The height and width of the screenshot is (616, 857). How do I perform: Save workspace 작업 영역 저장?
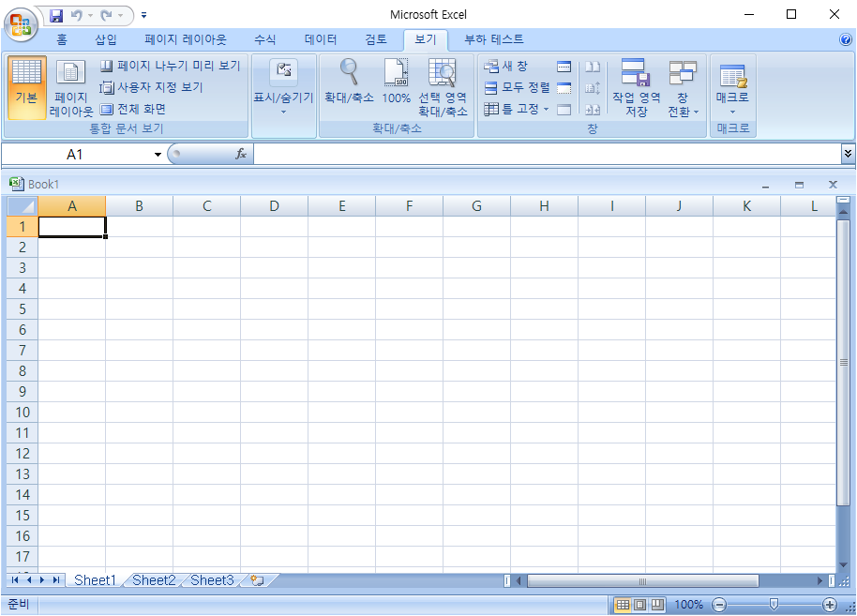(x=636, y=87)
